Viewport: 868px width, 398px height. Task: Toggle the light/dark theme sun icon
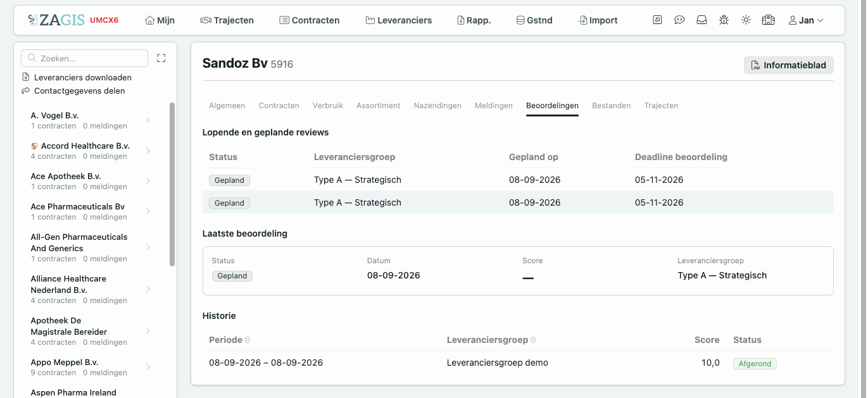pyautogui.click(x=746, y=20)
